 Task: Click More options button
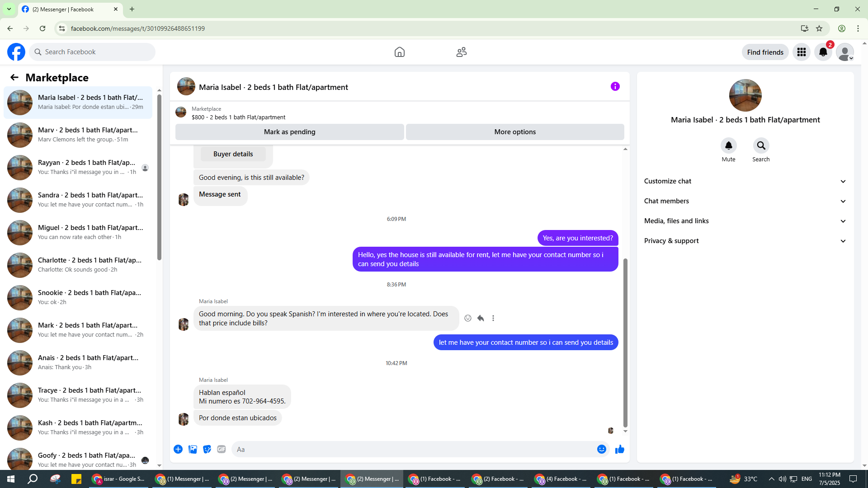(514, 132)
